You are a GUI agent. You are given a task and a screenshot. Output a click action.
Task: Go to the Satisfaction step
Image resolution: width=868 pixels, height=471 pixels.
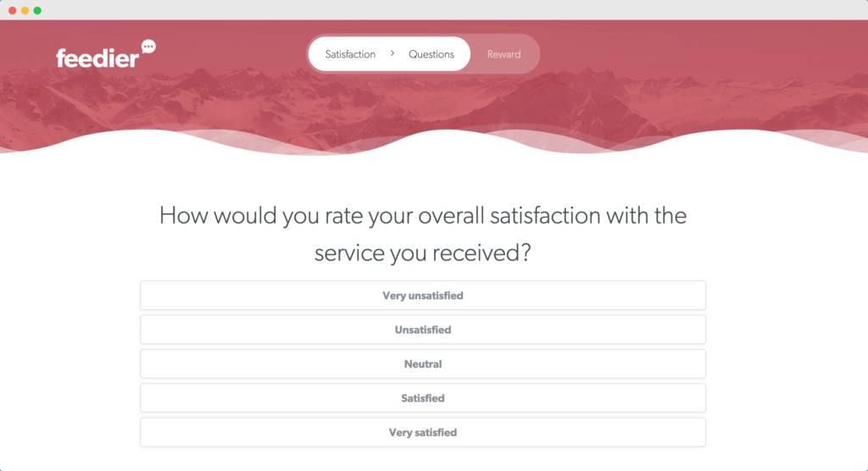click(x=350, y=54)
